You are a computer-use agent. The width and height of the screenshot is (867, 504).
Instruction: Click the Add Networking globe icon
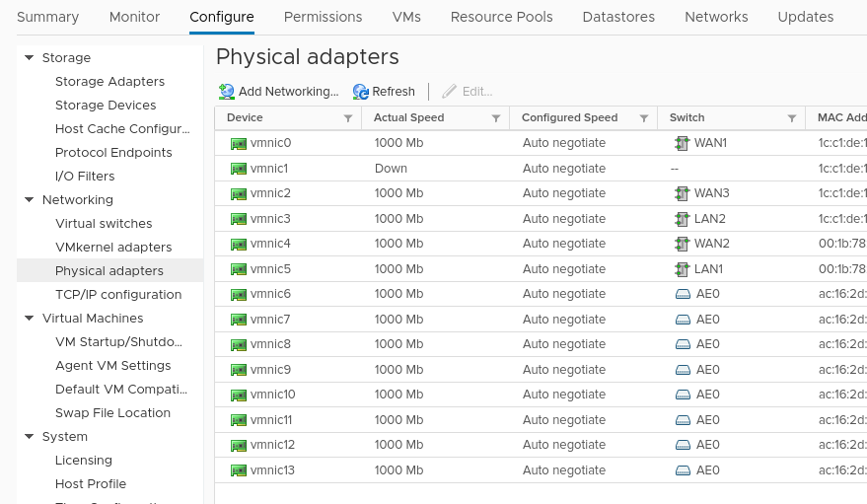coord(227,92)
